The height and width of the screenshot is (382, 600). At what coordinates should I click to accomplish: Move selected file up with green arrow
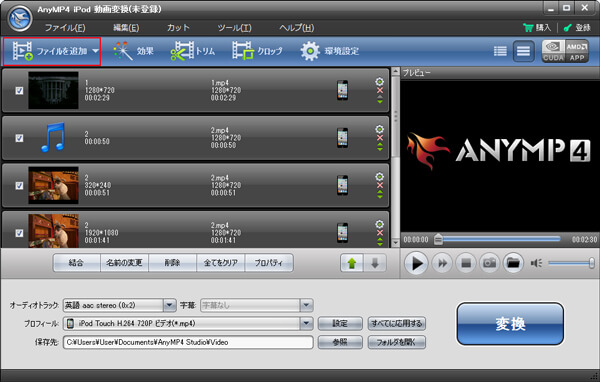pos(352,263)
